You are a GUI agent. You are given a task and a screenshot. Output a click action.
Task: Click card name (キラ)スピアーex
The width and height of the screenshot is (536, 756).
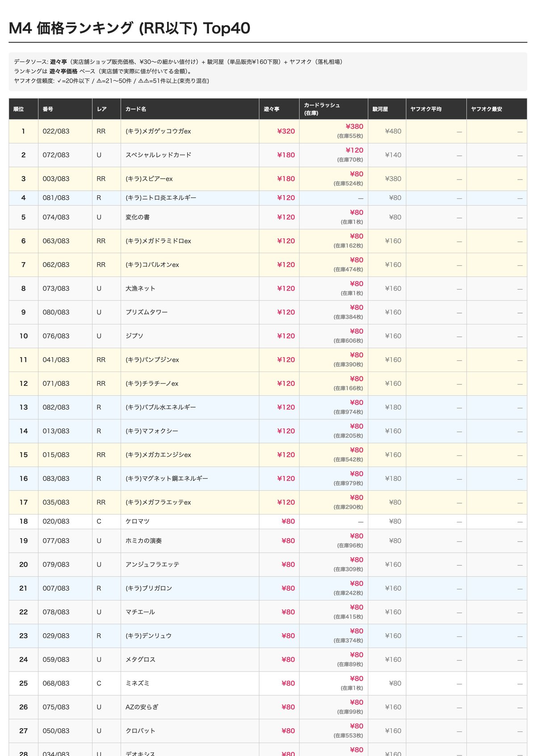(x=149, y=179)
